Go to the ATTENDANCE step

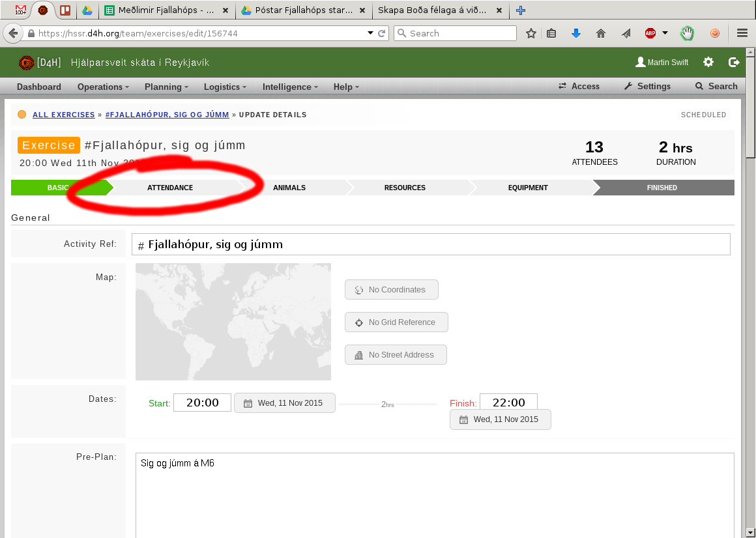tap(170, 188)
